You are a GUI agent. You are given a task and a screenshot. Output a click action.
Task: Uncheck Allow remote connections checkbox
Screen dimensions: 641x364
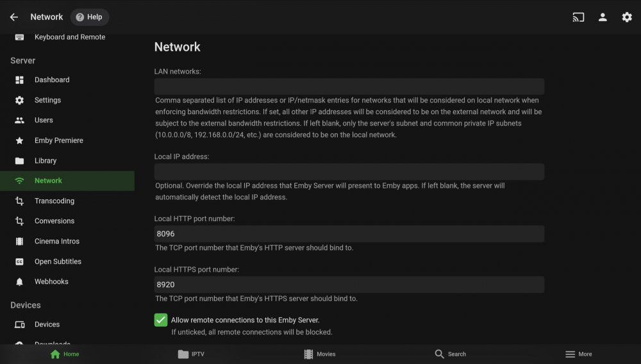coord(161,320)
